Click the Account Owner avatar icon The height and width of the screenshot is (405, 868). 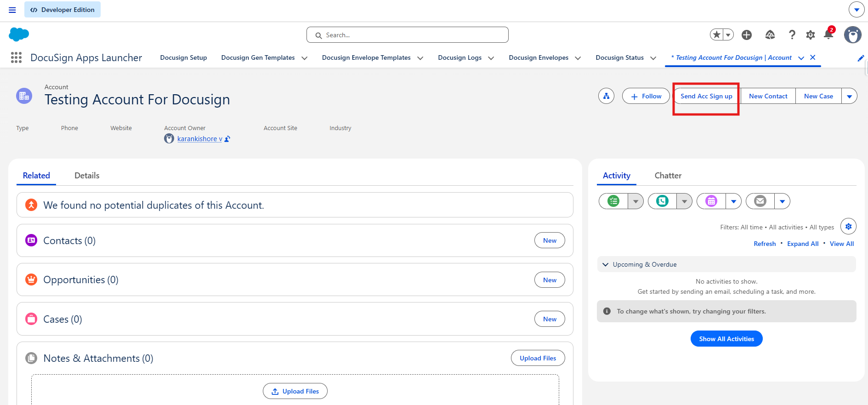click(169, 139)
